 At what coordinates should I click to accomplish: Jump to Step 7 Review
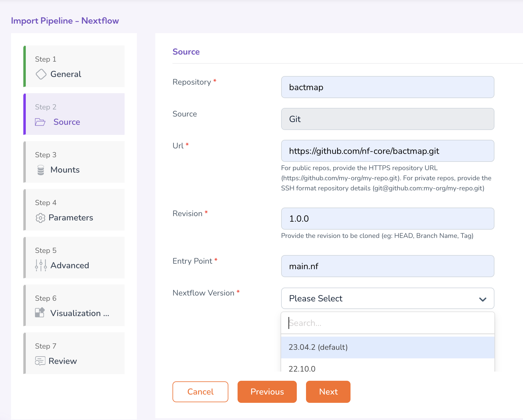(74, 353)
